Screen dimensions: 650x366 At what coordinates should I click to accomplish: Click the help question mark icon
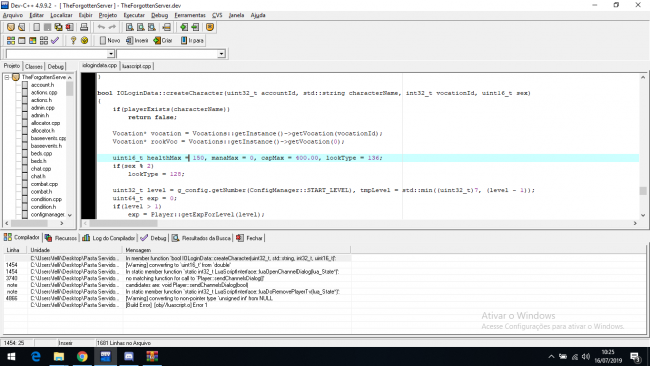[x=73, y=40]
